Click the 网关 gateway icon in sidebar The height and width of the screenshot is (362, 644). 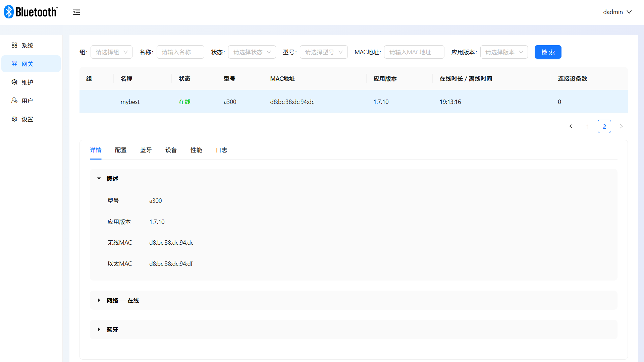[14, 64]
